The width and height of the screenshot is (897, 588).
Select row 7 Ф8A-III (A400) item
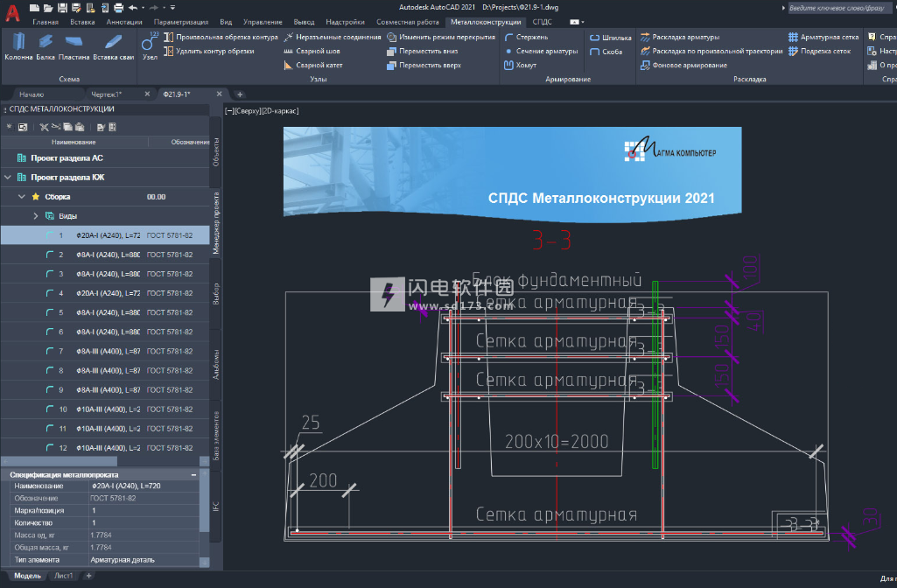[x=105, y=351]
